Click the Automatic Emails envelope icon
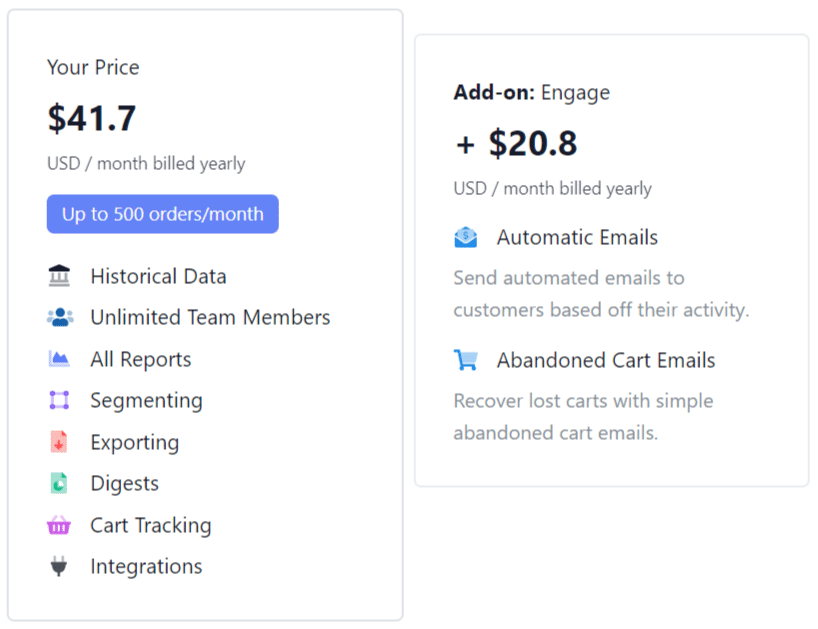 point(465,237)
